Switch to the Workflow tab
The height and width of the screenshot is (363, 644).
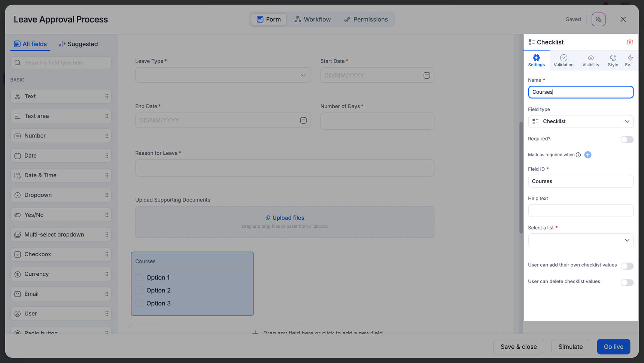pyautogui.click(x=313, y=19)
